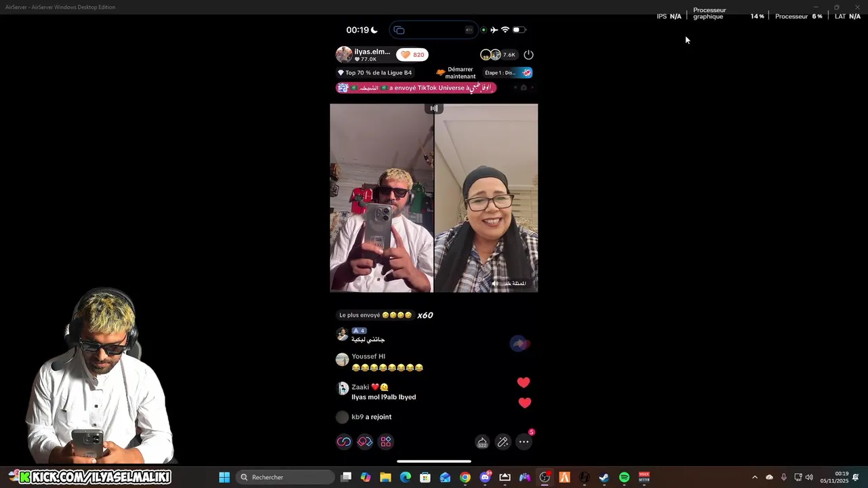This screenshot has width=868, height=488.
Task: Click the Rechercher taskbar search box
Action: pyautogui.click(x=285, y=477)
